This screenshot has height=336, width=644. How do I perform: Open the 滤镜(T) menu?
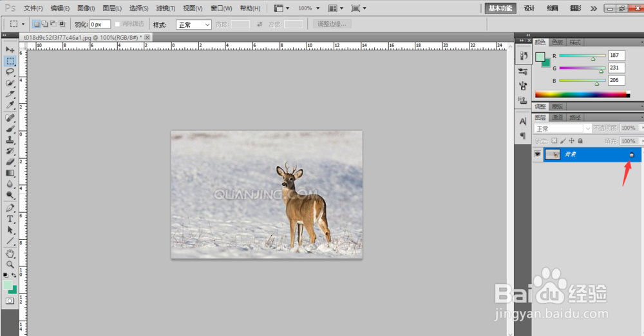pyautogui.click(x=166, y=8)
